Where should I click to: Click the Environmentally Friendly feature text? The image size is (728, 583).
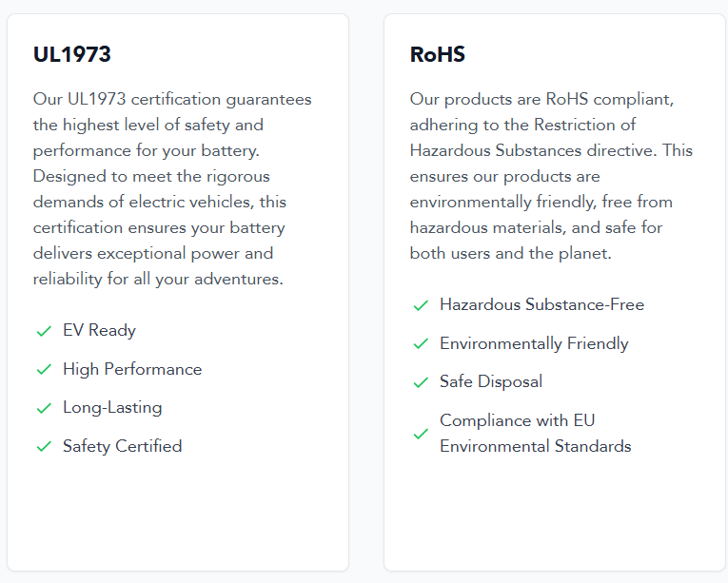coord(534,343)
